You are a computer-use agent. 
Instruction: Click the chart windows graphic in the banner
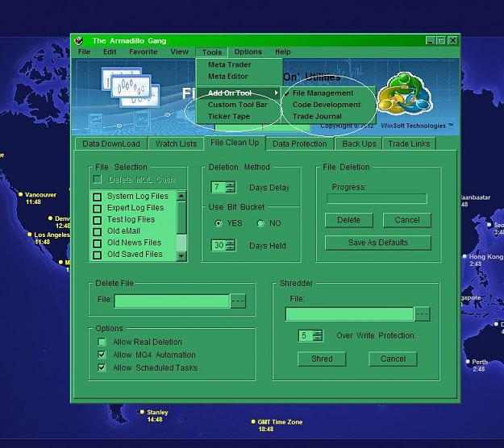click(x=131, y=87)
